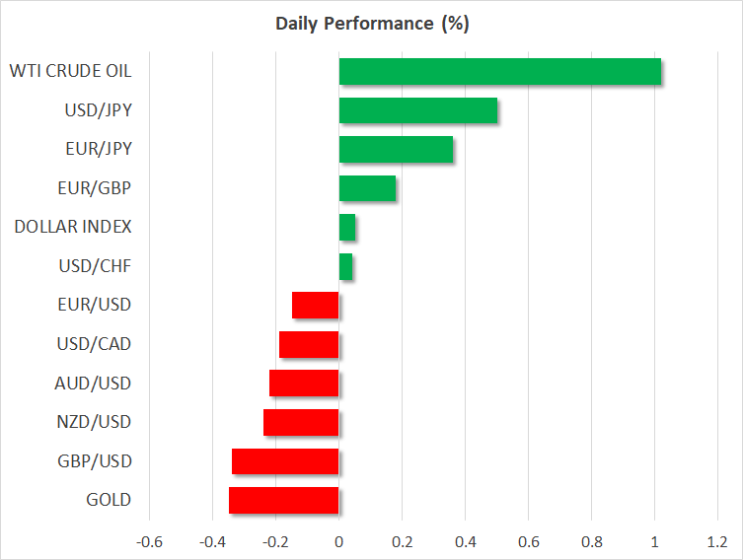Select the EUR/GBP green bar
Viewport: 743px width, 560px height.
pos(367,188)
